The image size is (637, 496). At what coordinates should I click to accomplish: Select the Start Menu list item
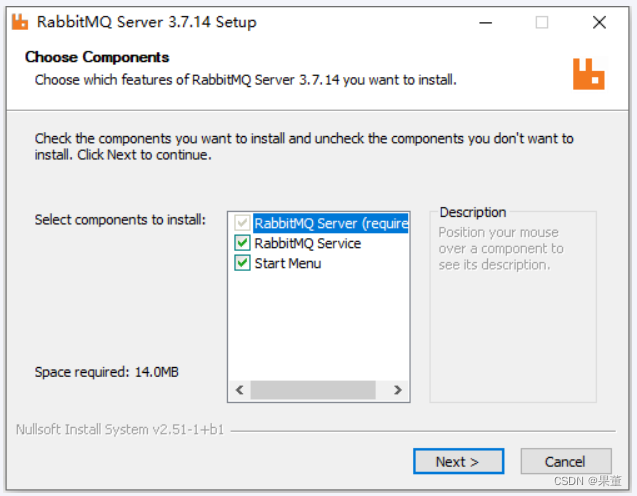287,263
